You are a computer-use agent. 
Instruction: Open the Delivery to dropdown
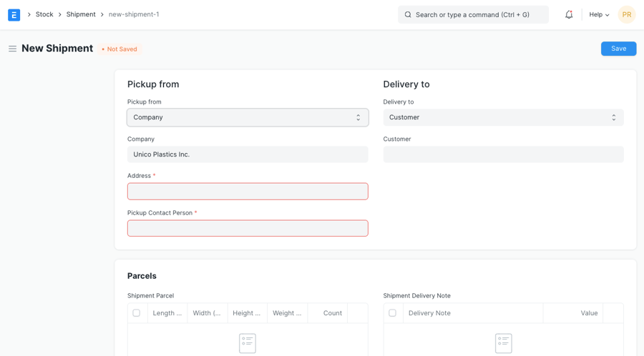click(x=503, y=117)
